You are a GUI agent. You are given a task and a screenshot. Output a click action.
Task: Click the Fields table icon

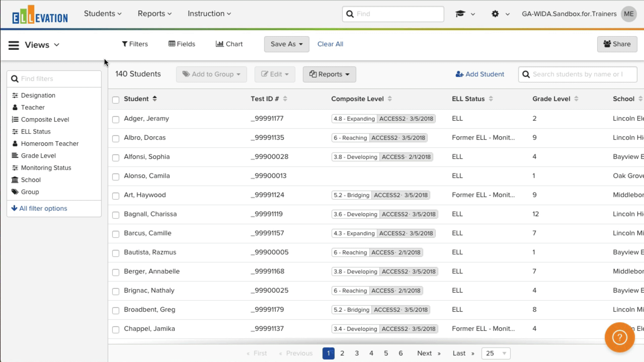pos(172,44)
